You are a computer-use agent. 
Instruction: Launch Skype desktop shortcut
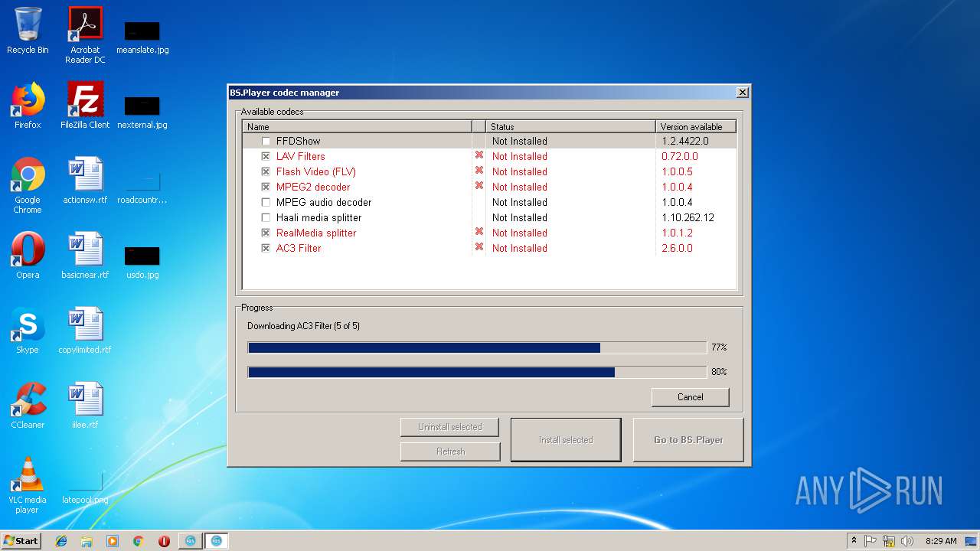click(28, 331)
